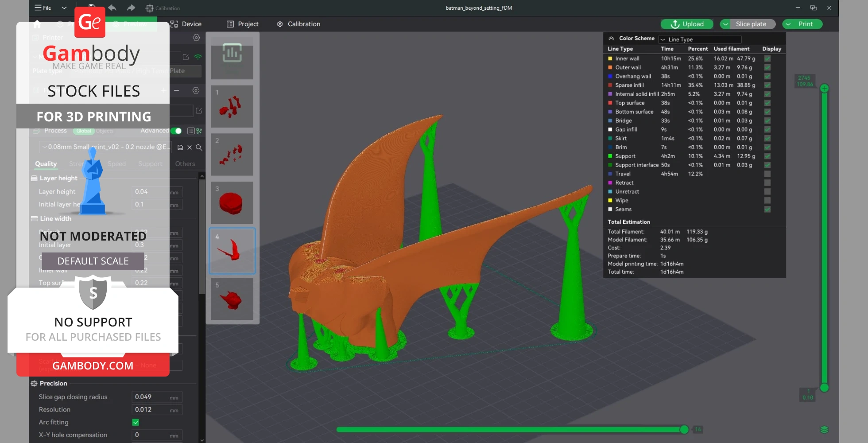Remove a filament with the minus icon
The image size is (868, 443).
176,90
